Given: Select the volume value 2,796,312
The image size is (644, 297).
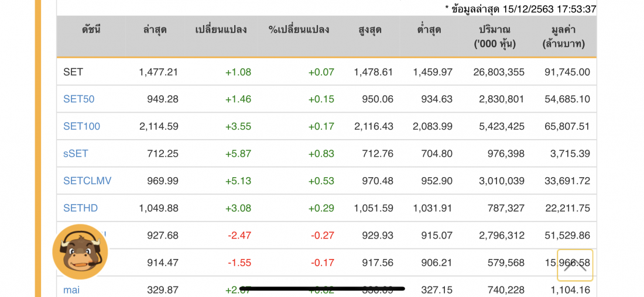Looking at the screenshot, I should (502, 236).
